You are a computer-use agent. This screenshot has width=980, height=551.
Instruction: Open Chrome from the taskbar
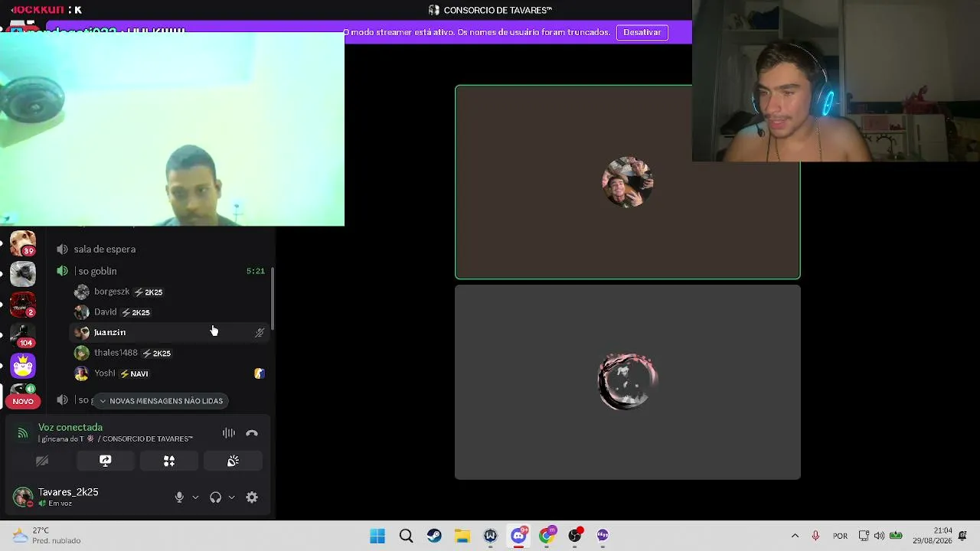(x=547, y=536)
